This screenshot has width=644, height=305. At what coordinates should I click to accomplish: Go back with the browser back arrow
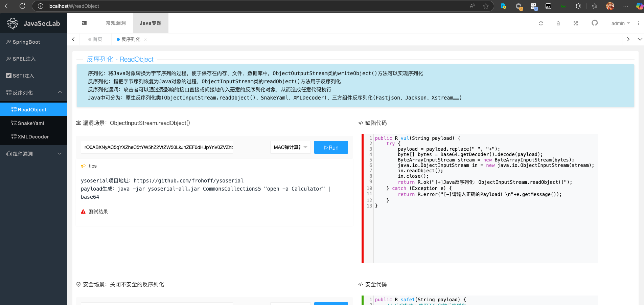click(x=7, y=6)
